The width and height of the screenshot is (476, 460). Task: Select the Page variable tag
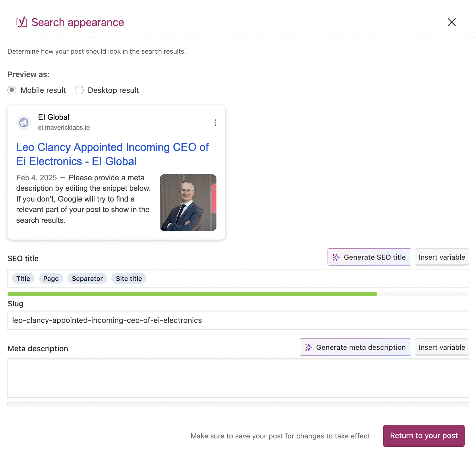(51, 279)
